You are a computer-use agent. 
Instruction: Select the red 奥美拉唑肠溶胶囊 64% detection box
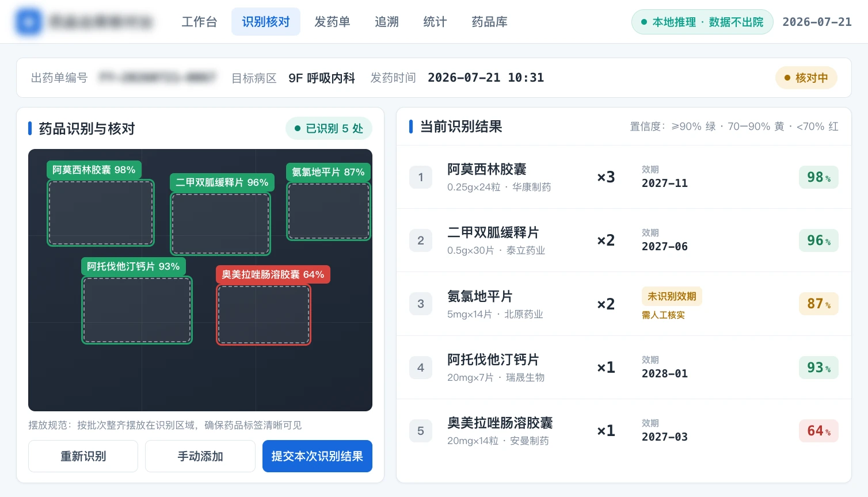(264, 315)
